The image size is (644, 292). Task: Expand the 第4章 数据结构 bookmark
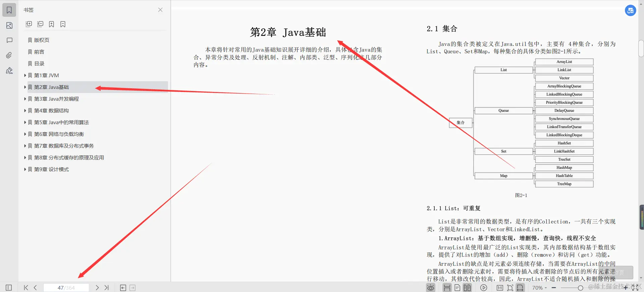pos(25,110)
